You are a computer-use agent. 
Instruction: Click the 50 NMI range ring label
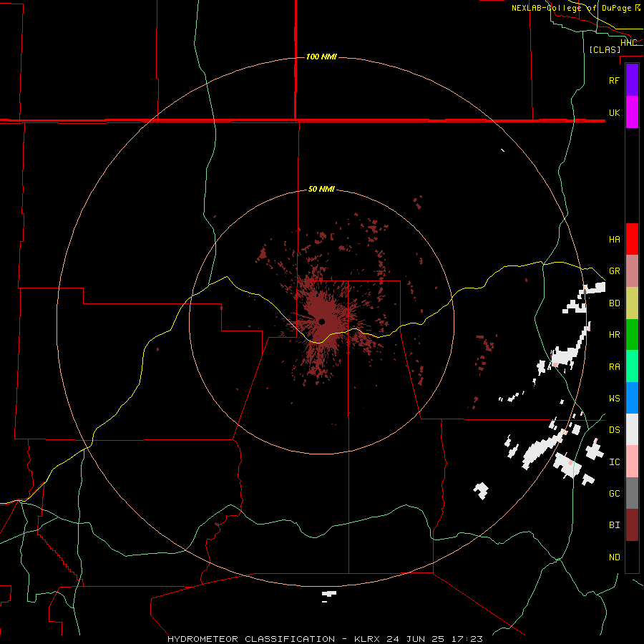click(321, 190)
